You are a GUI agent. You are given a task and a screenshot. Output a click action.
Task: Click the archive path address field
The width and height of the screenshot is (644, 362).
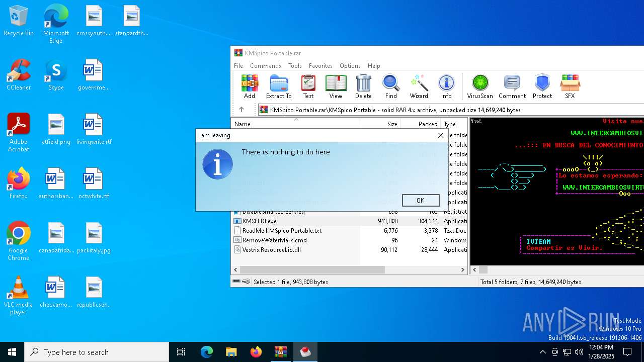coord(451,110)
